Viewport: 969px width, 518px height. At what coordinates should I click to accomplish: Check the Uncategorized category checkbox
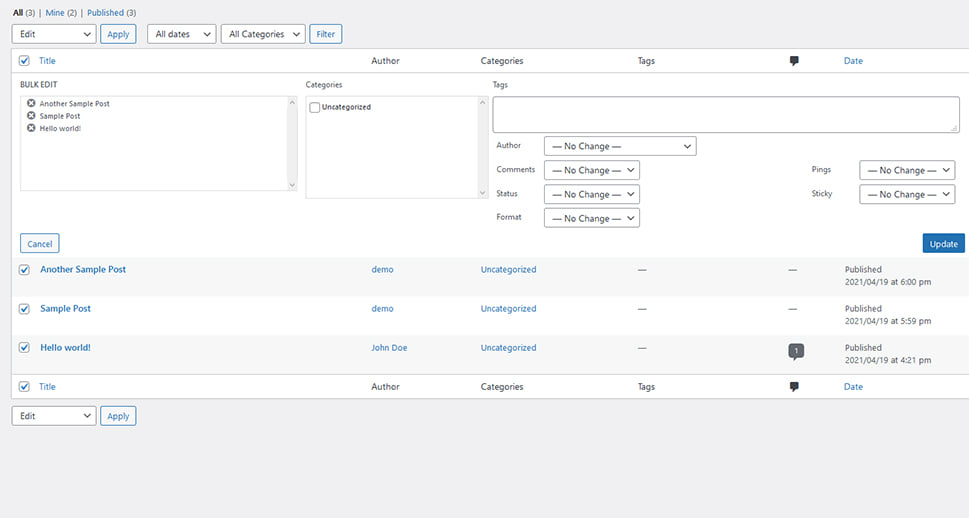(x=315, y=108)
